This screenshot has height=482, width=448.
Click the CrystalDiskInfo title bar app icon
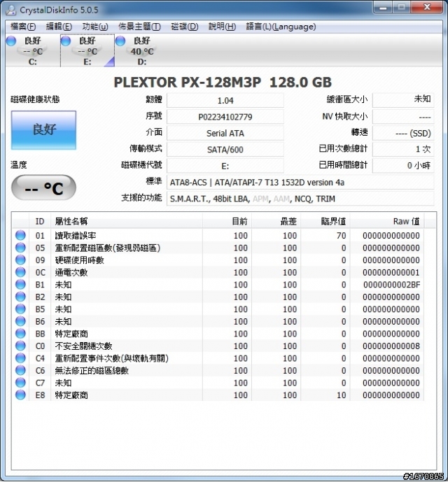[x=11, y=10]
